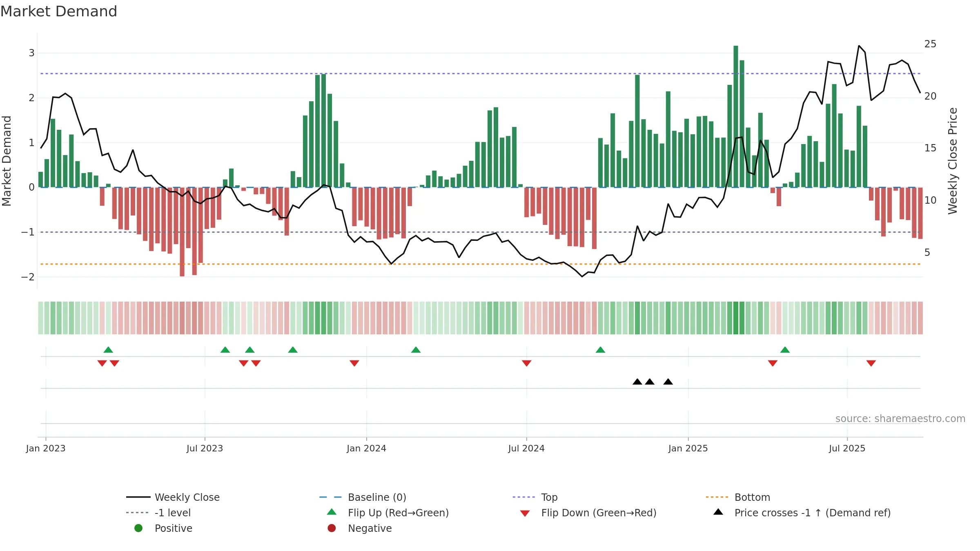
Task: Click the green flip-up marker near September 2024
Action: [x=600, y=349]
